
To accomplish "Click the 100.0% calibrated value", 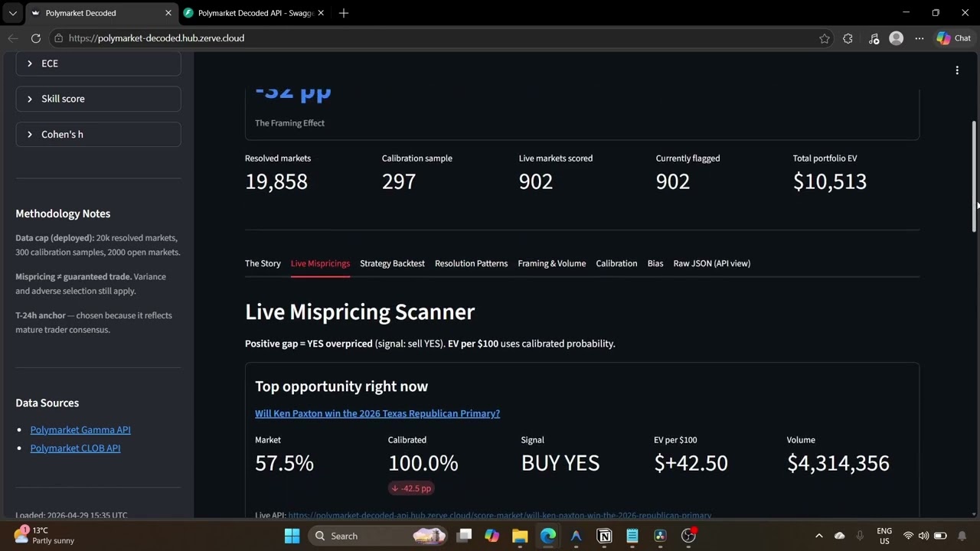I will [x=423, y=463].
